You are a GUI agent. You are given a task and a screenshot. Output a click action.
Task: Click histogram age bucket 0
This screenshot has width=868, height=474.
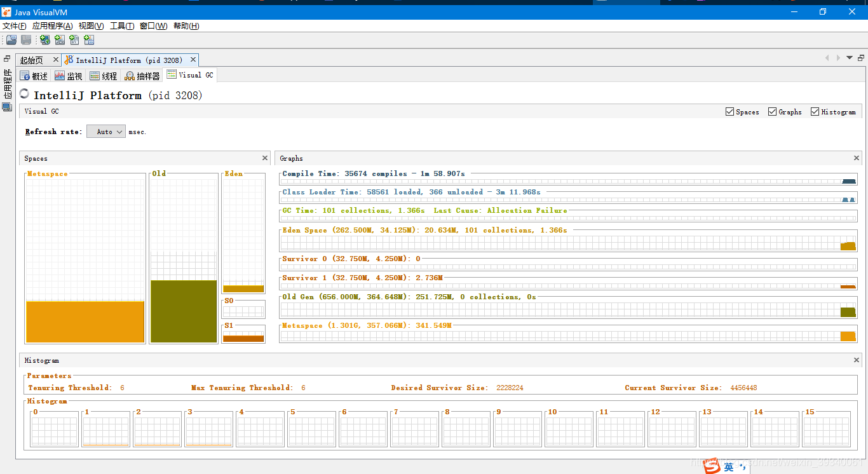[54, 430]
